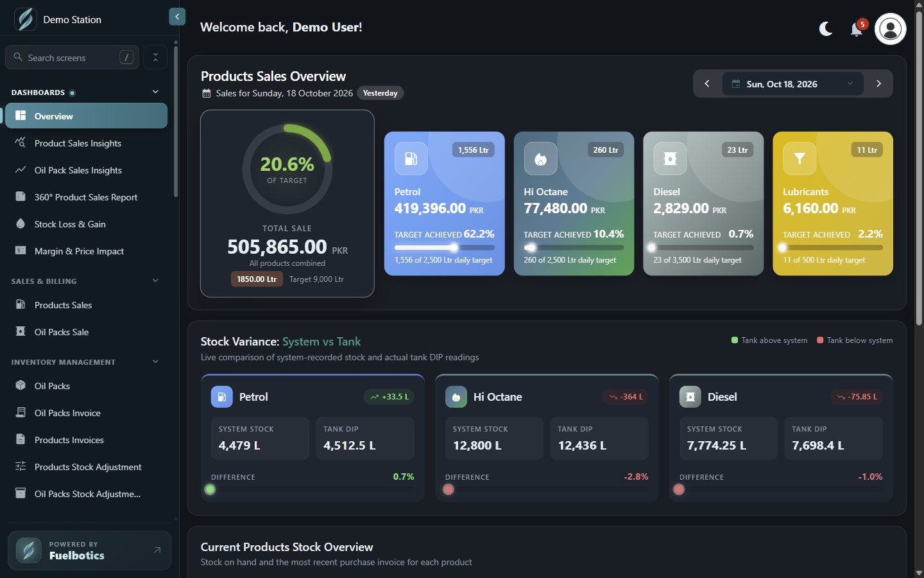Click the Demo Station logo icon
The width and height of the screenshot is (924, 578).
point(26,19)
